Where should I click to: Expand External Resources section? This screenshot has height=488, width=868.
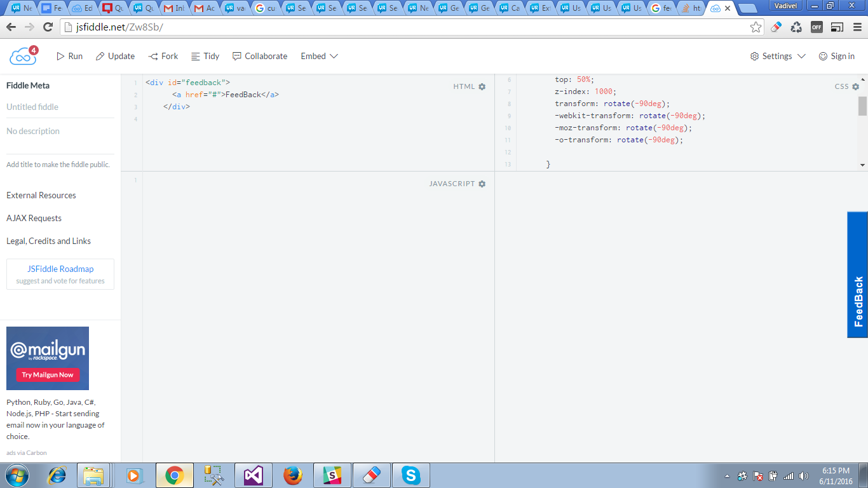(41, 195)
